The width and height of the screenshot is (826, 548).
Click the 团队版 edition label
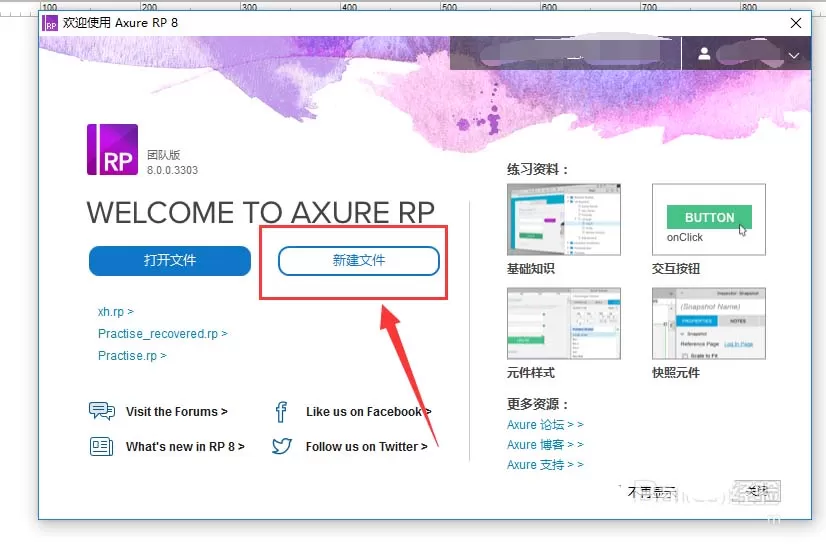point(164,155)
